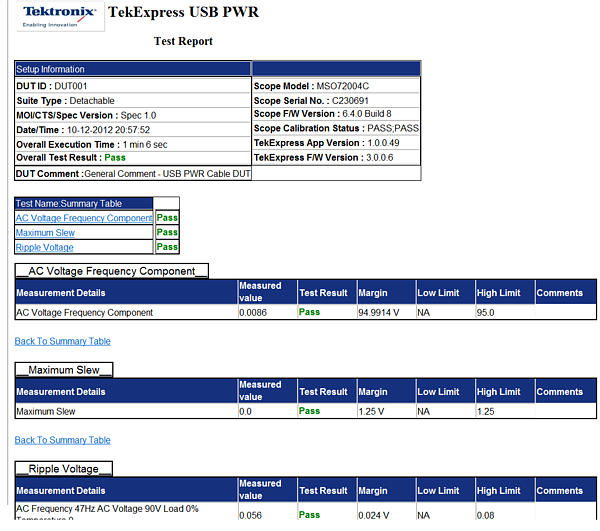The height and width of the screenshot is (531, 600).
Task: Select Ripple Voltage measured value 0.056
Action: (251, 515)
